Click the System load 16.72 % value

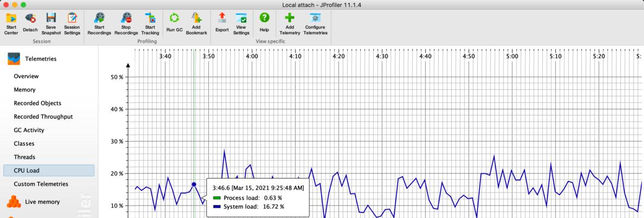click(x=273, y=207)
